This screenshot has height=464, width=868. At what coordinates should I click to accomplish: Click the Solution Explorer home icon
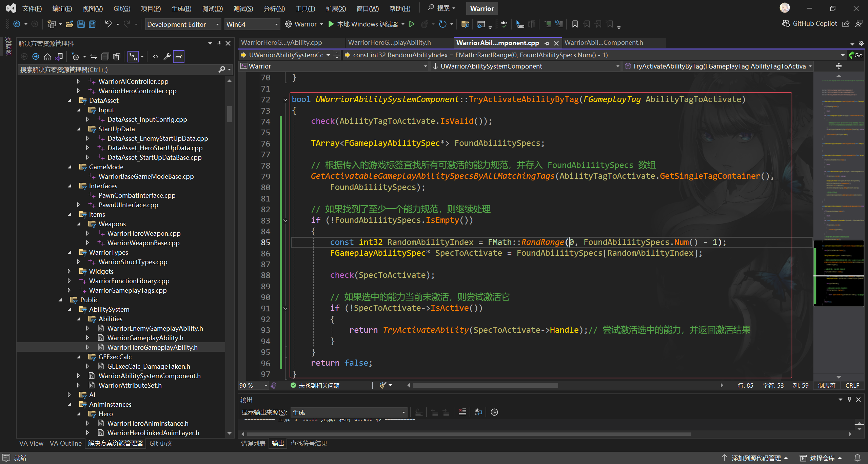(x=47, y=57)
